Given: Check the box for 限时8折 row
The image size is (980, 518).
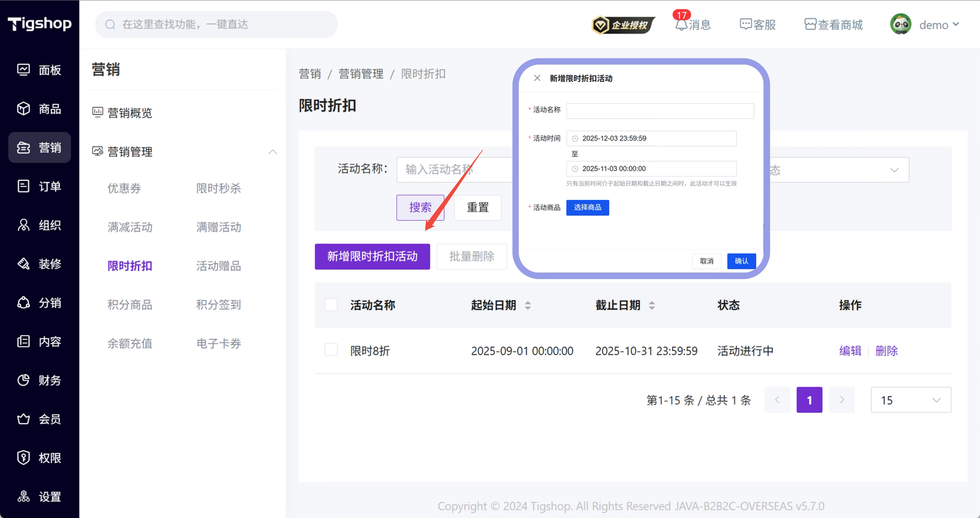Looking at the screenshot, I should [x=331, y=350].
